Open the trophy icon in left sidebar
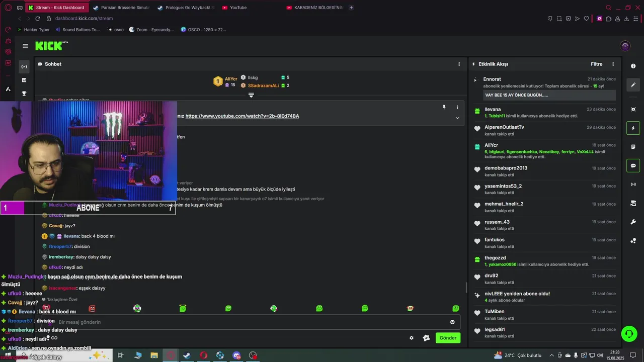 24,94
